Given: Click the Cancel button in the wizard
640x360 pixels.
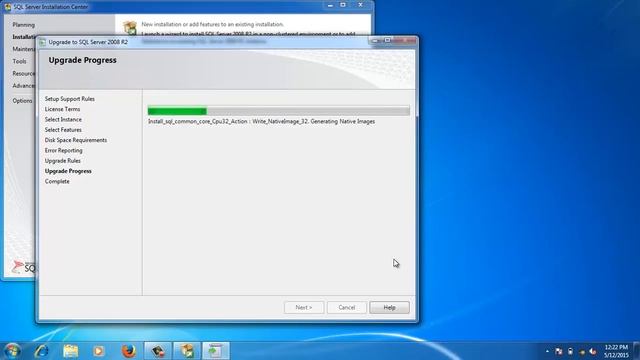Looking at the screenshot, I should pos(347,307).
